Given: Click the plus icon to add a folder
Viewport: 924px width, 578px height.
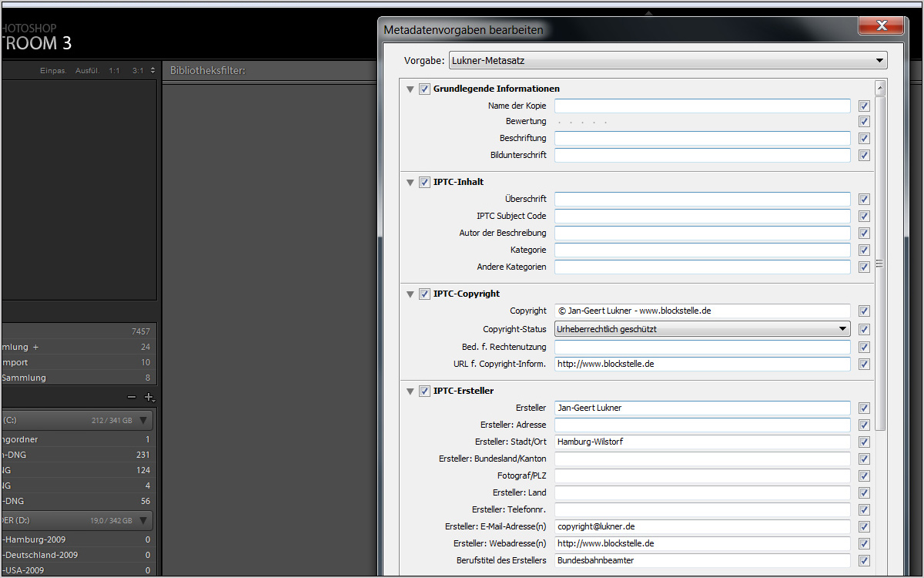Looking at the screenshot, I should [x=149, y=397].
